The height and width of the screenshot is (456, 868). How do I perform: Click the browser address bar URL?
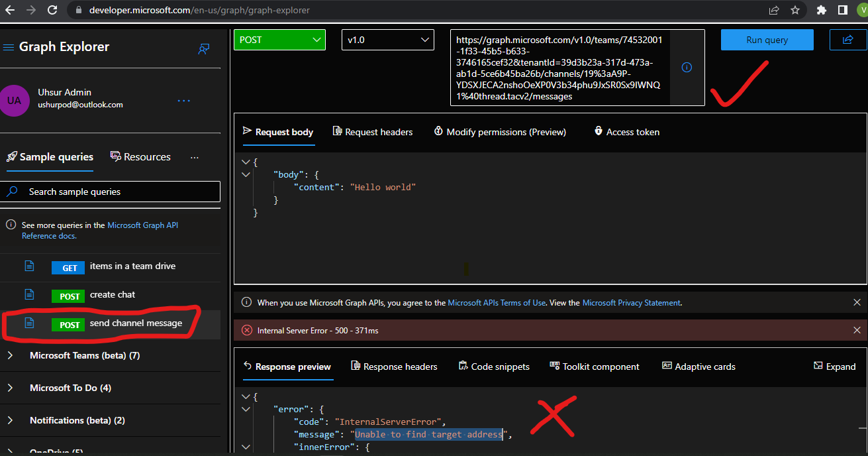tap(199, 11)
